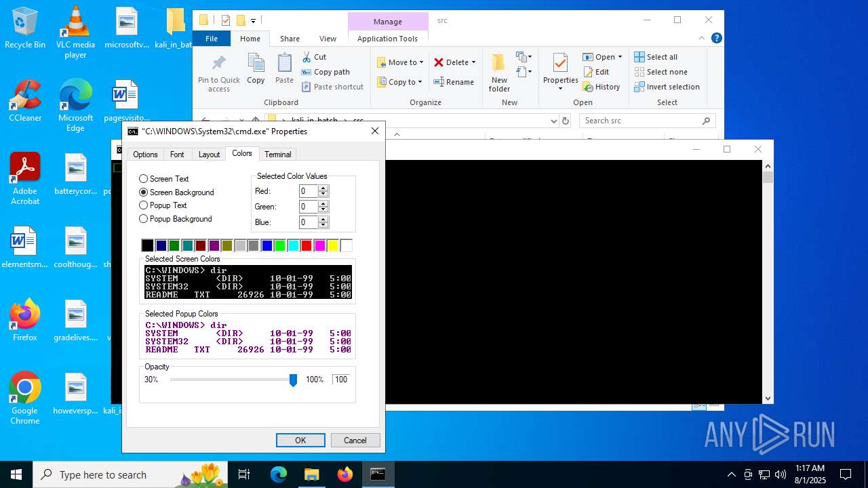Switch to the View ribbon tab
The width and height of the screenshot is (868, 488).
[328, 39]
